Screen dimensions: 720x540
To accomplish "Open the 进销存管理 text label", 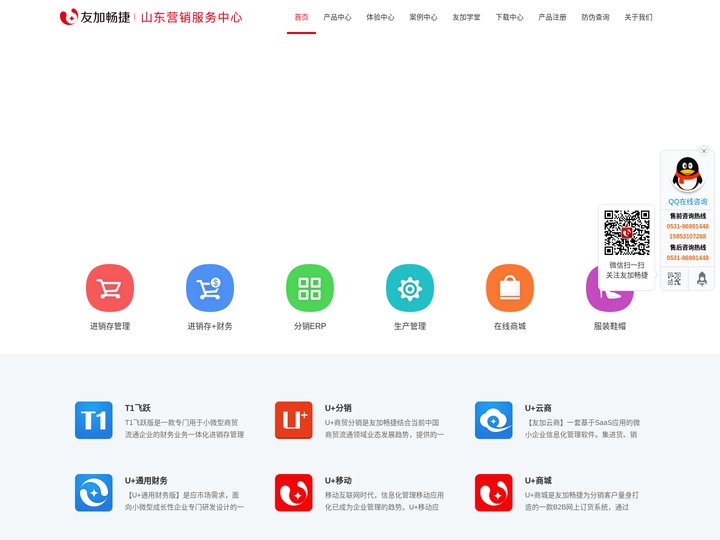I will [110, 326].
